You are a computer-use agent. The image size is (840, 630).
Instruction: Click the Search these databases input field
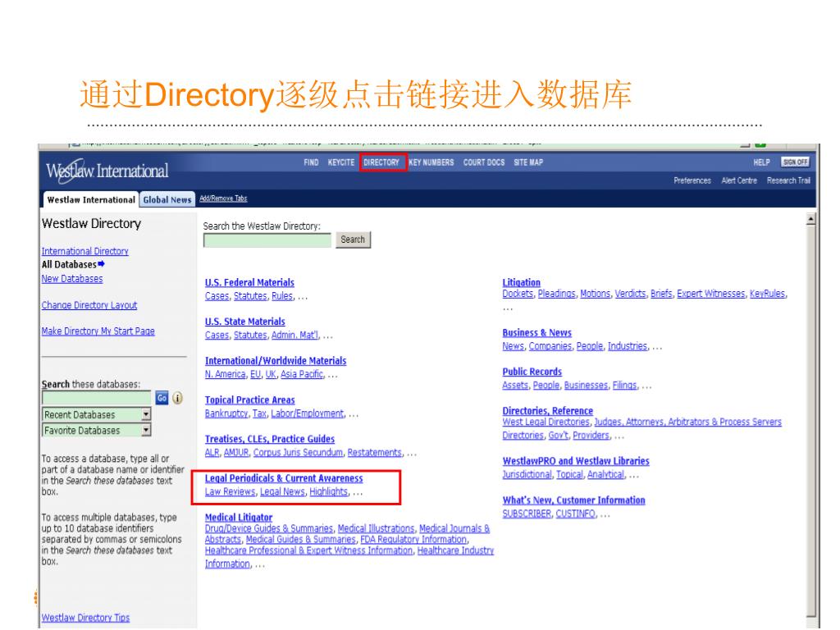click(x=97, y=398)
